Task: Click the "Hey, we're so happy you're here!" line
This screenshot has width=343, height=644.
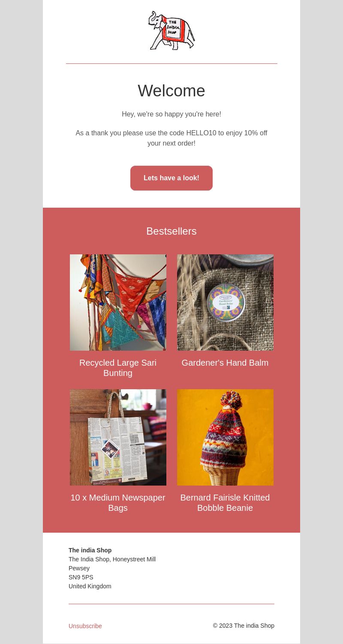Action: (x=171, y=114)
